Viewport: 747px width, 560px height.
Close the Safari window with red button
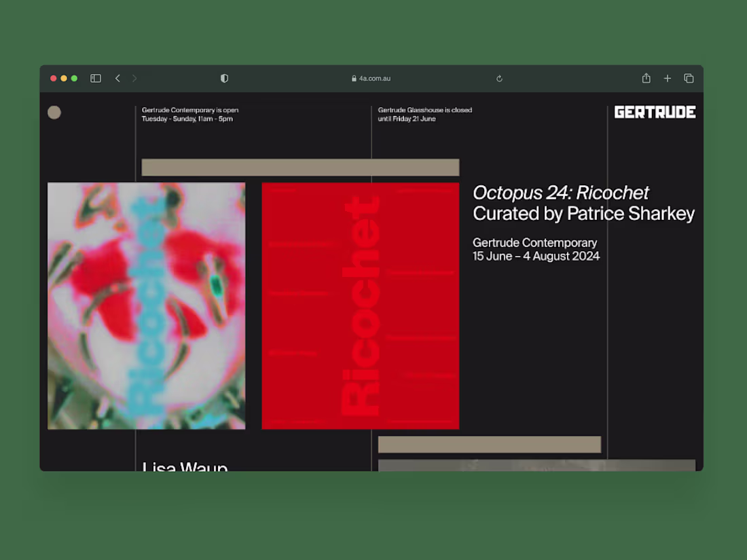(54, 78)
